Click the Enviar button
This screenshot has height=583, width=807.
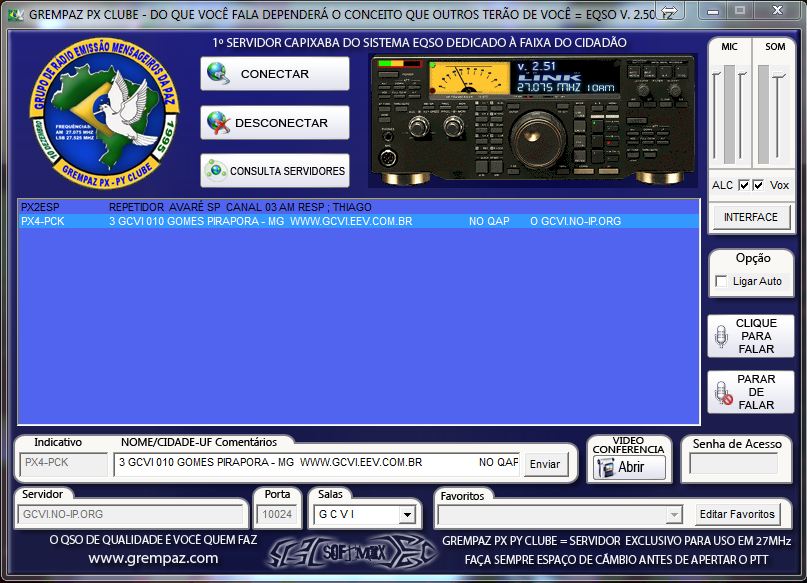click(545, 464)
